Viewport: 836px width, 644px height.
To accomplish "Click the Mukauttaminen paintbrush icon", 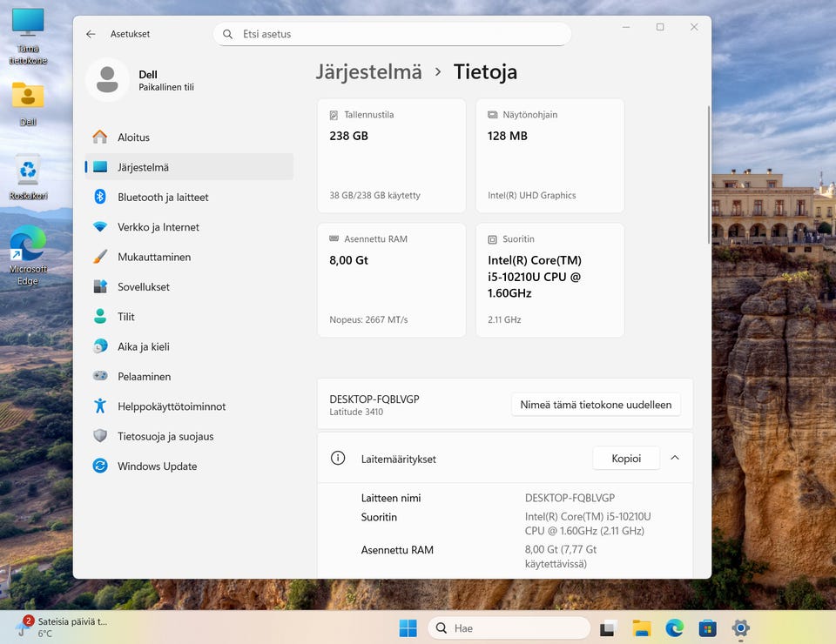I will click(100, 257).
